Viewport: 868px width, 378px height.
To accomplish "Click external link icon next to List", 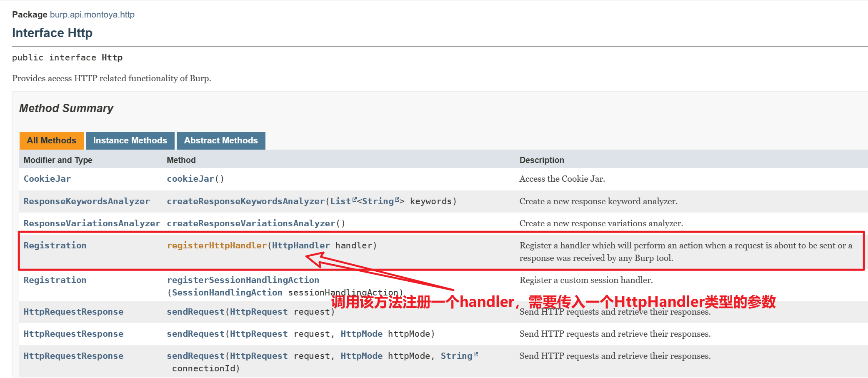I will [x=355, y=200].
